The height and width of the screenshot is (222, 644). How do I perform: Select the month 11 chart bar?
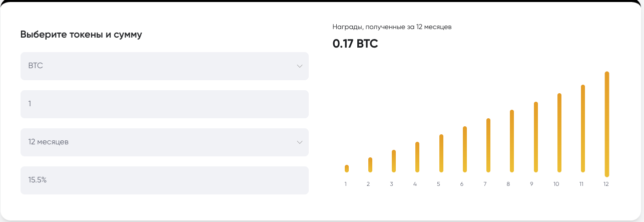click(583, 129)
